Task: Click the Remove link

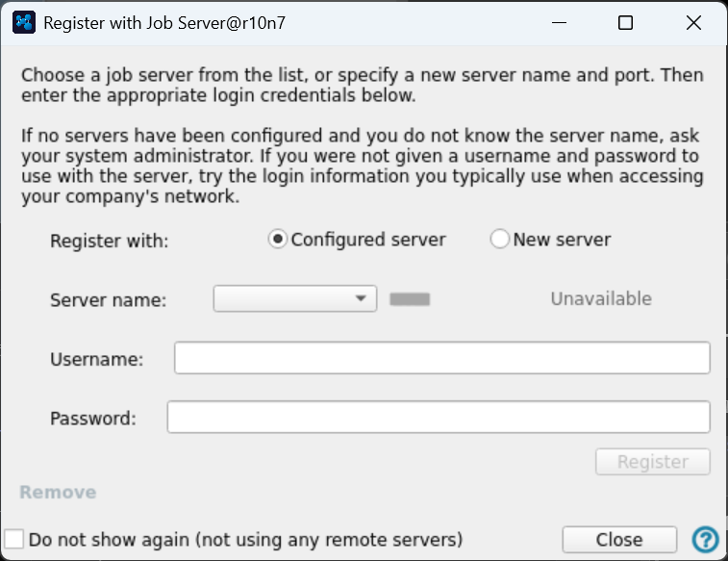Action: point(58,493)
